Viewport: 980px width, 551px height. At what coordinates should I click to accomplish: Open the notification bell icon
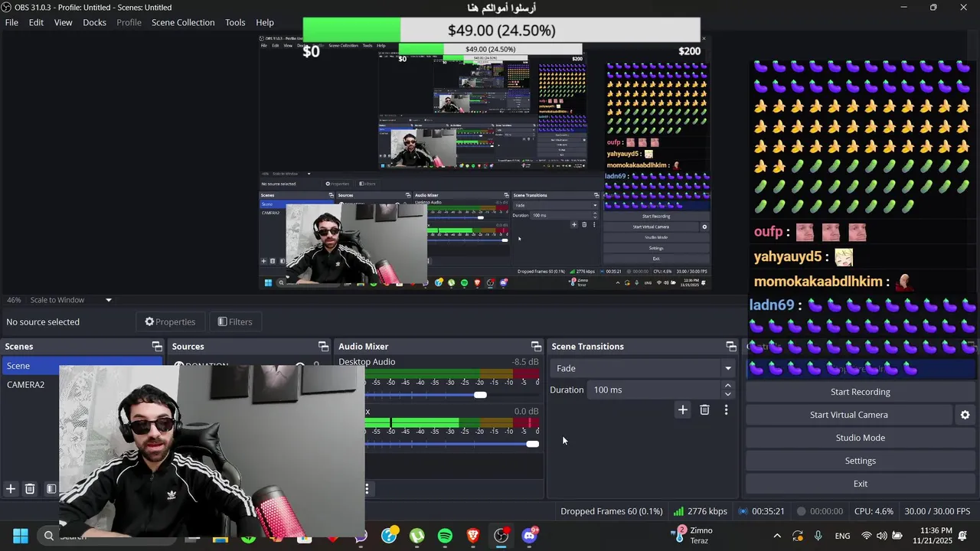pos(963,536)
